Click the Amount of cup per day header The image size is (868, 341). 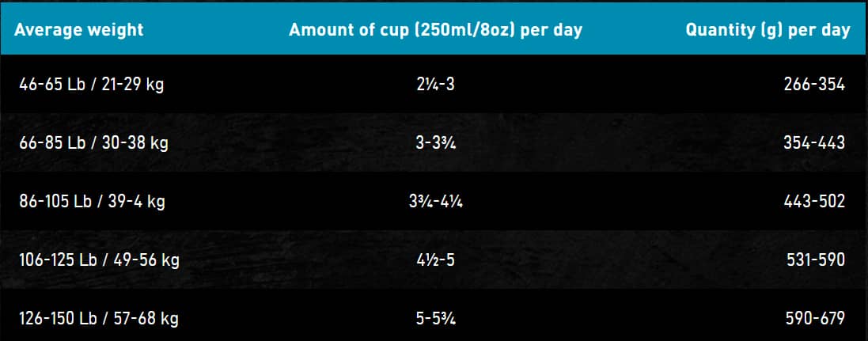[x=435, y=30]
